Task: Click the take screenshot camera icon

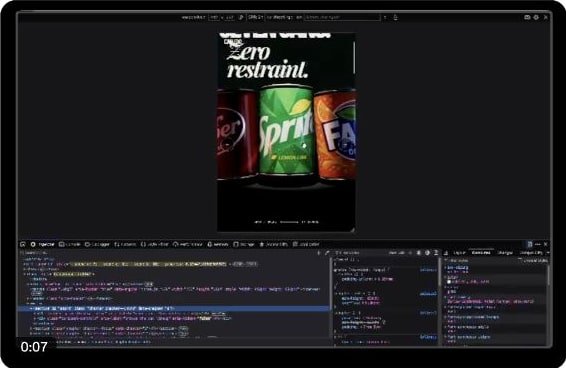Action: click(x=527, y=17)
